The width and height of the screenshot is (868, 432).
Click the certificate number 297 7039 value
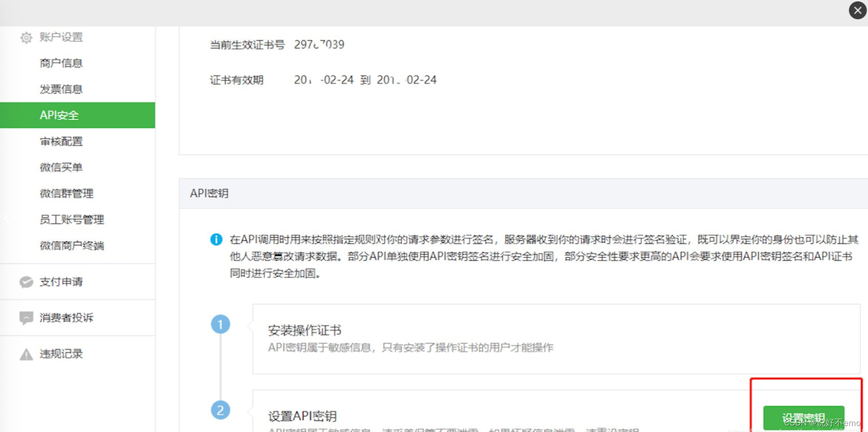click(x=319, y=45)
